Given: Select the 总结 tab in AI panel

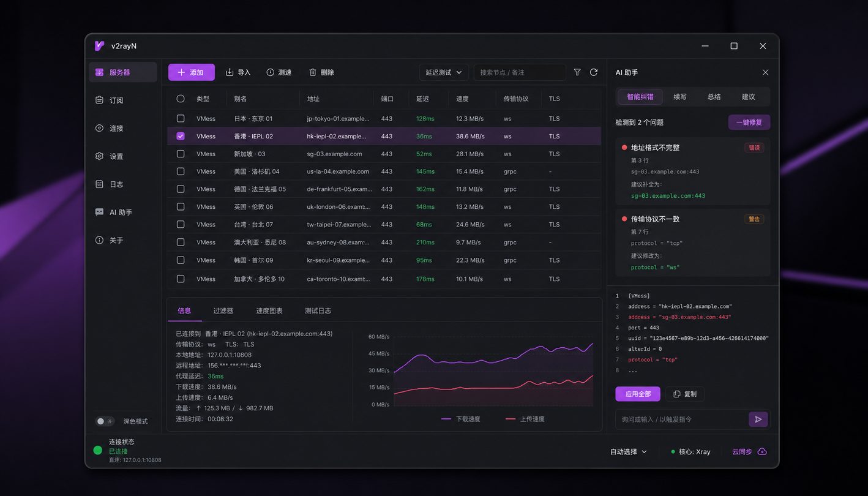Looking at the screenshot, I should (x=714, y=97).
